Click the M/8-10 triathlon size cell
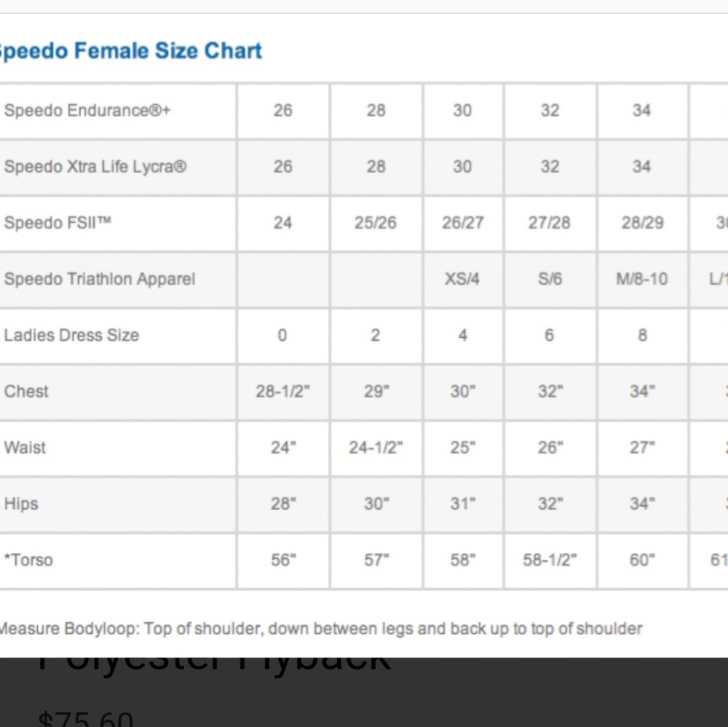Screen dimensions: 728x727 tap(641, 279)
